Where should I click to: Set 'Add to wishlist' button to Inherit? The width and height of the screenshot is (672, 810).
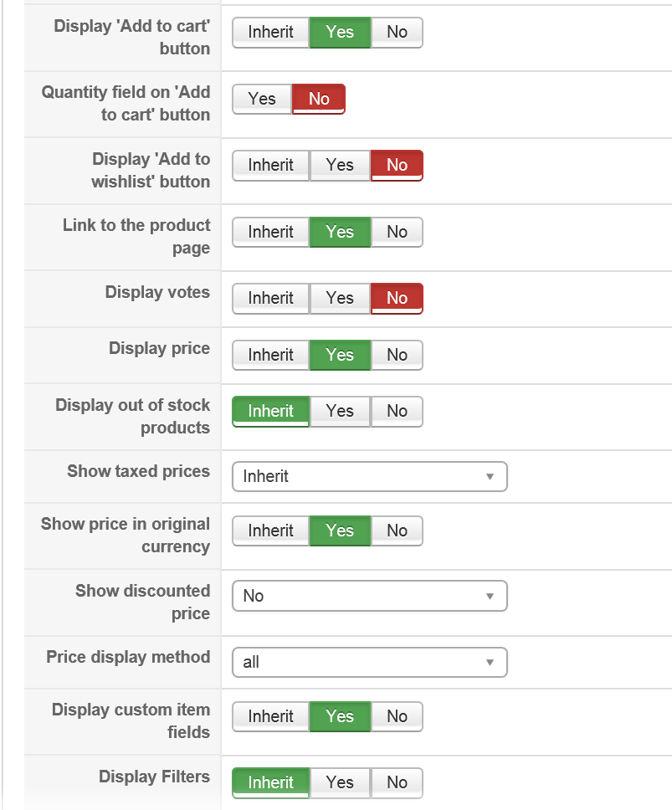(x=270, y=166)
